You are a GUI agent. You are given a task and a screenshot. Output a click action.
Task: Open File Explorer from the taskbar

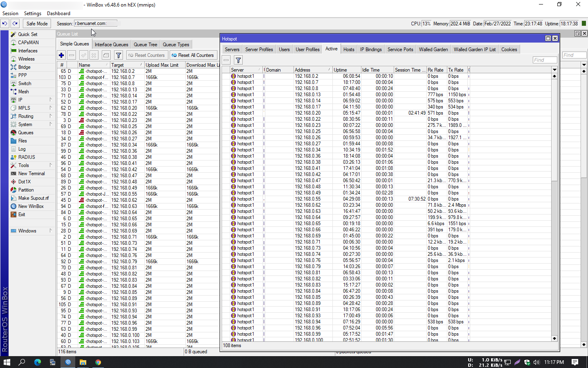[x=83, y=362]
